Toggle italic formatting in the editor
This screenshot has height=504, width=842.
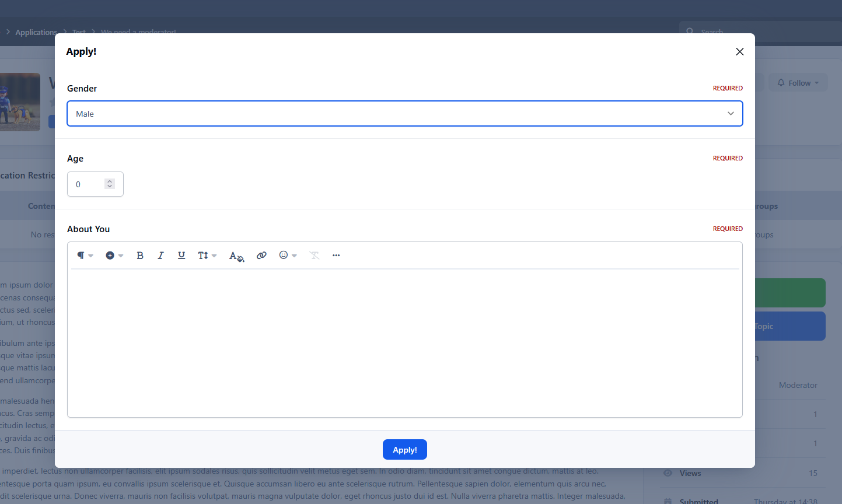(160, 256)
